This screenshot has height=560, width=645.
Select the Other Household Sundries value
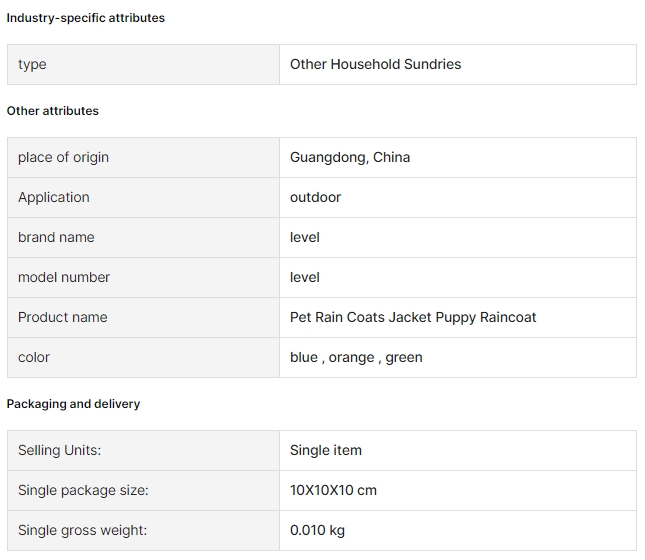[x=376, y=65]
